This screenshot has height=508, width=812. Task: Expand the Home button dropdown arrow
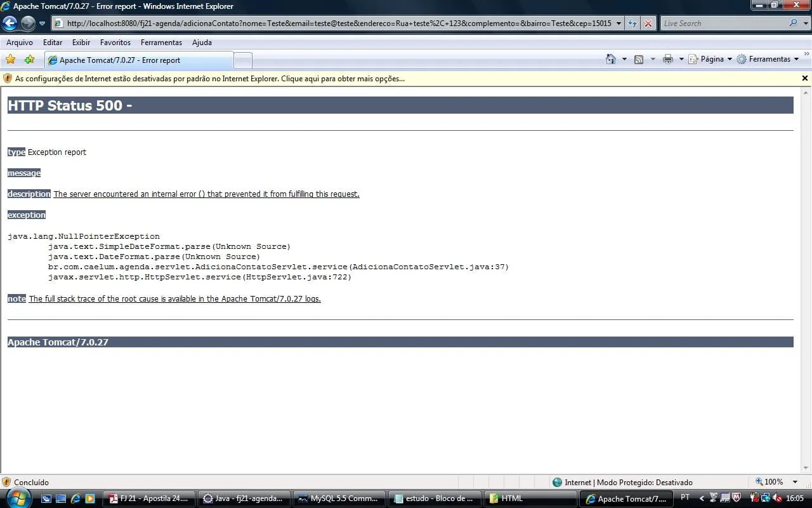(x=624, y=59)
